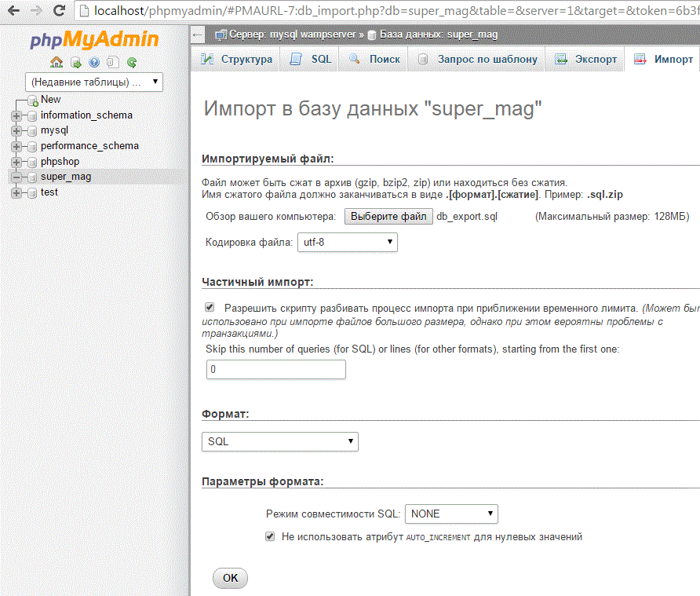Image resolution: width=700 pixels, height=596 pixels.
Task: Switch to the Структура tab
Action: tap(237, 60)
